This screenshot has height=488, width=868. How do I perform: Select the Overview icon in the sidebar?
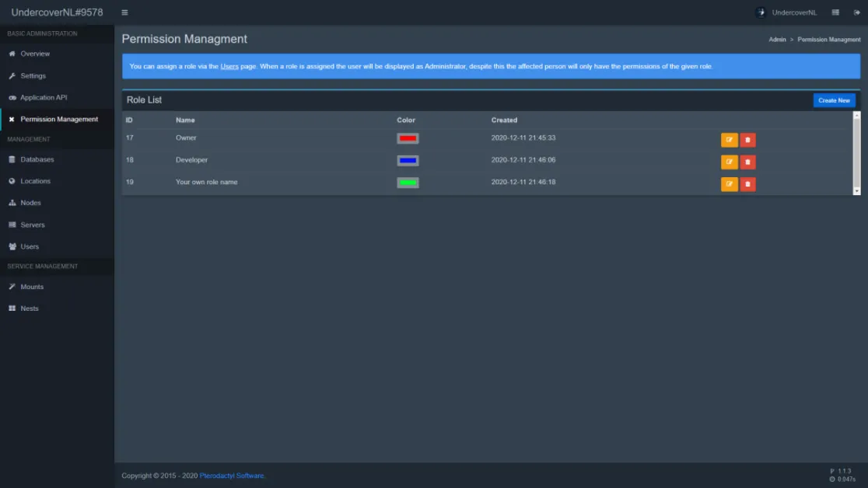click(11, 54)
